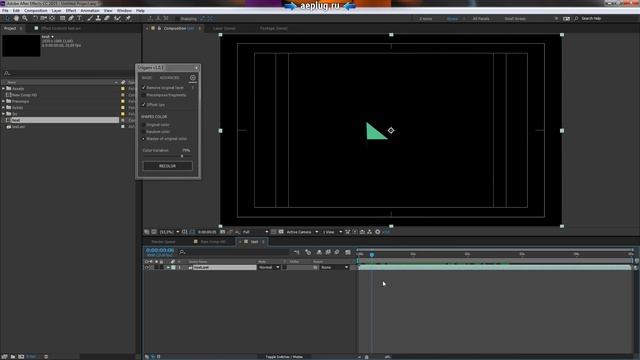Click the RECOLOR button
The height and width of the screenshot is (360, 640).
(167, 166)
